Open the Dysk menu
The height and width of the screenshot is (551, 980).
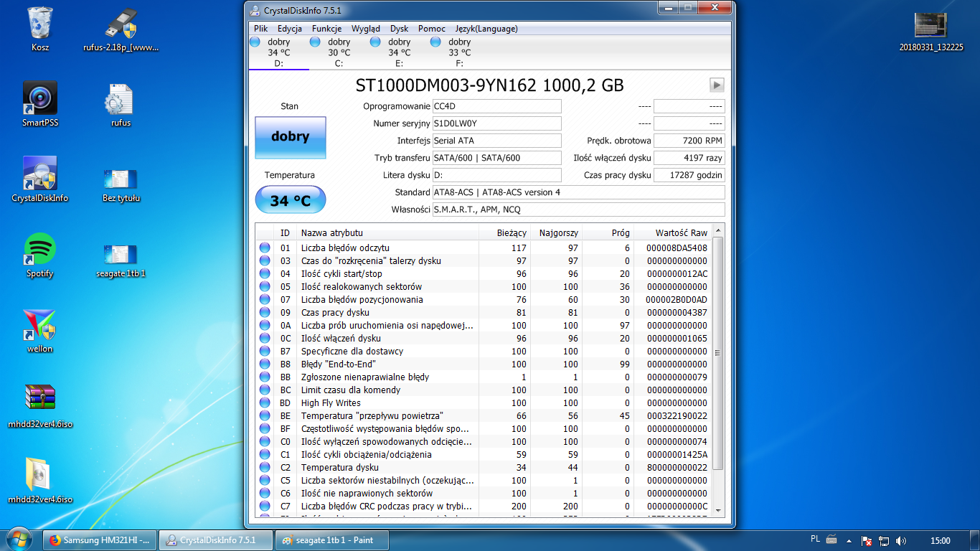coord(400,29)
